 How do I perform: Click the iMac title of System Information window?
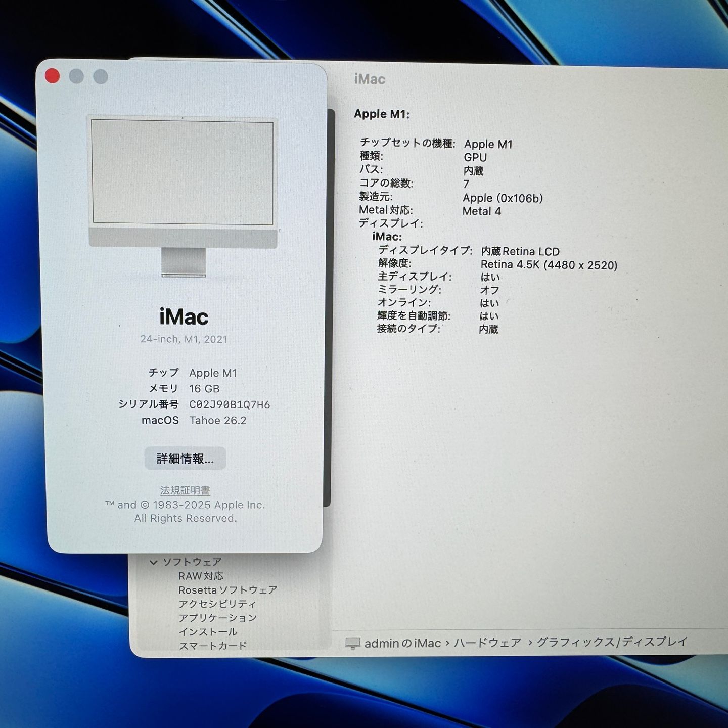(x=370, y=79)
